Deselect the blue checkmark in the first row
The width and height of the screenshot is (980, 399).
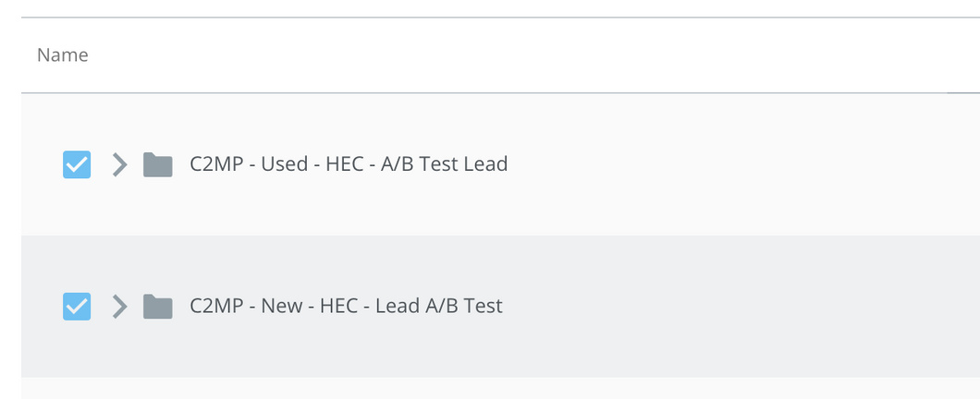(x=77, y=164)
